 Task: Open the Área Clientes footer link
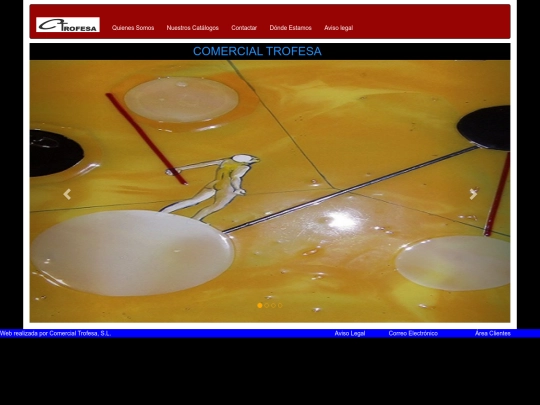point(492,333)
